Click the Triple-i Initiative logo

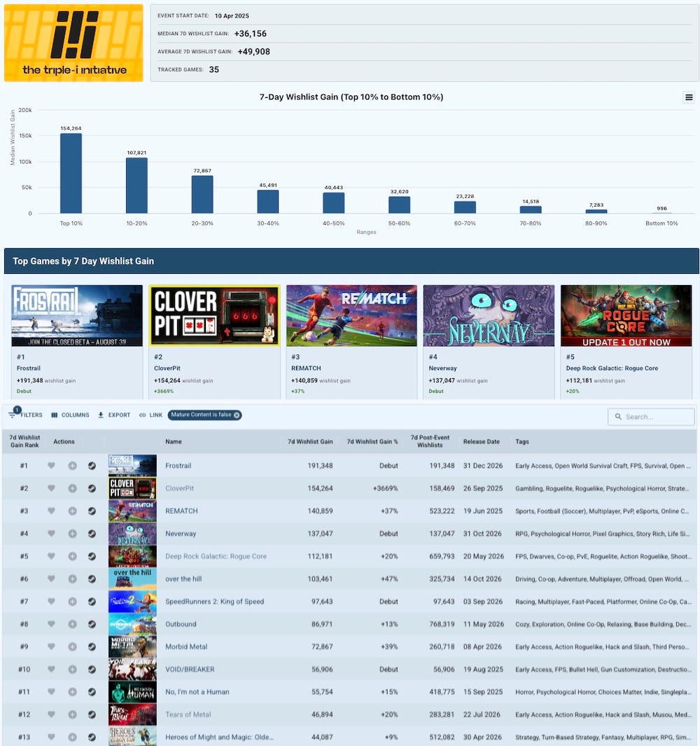pos(73,43)
